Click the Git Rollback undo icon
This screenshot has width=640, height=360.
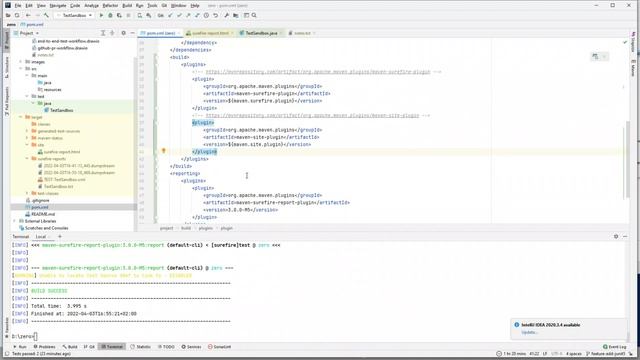tap(215, 15)
